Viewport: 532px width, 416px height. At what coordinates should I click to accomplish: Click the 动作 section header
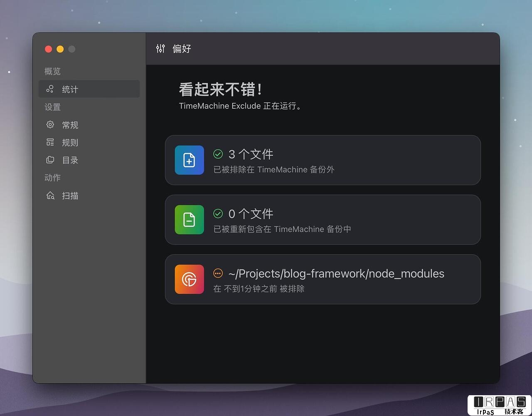click(52, 178)
